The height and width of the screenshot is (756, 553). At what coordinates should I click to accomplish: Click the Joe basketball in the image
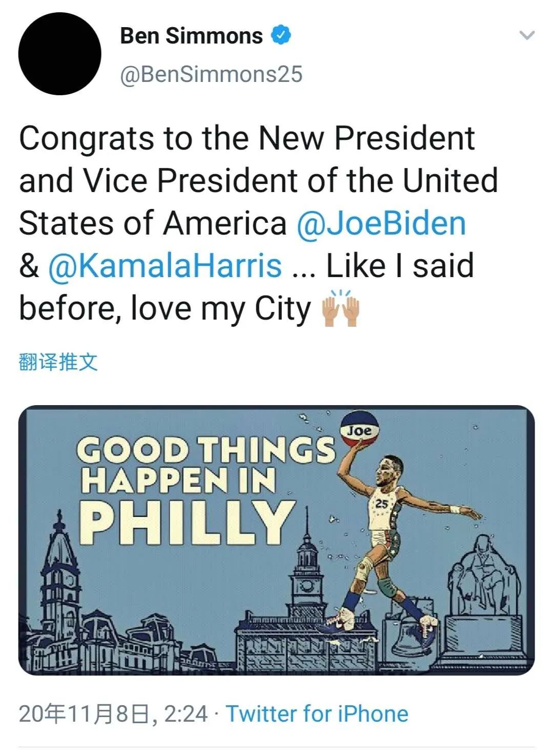pos(359,428)
